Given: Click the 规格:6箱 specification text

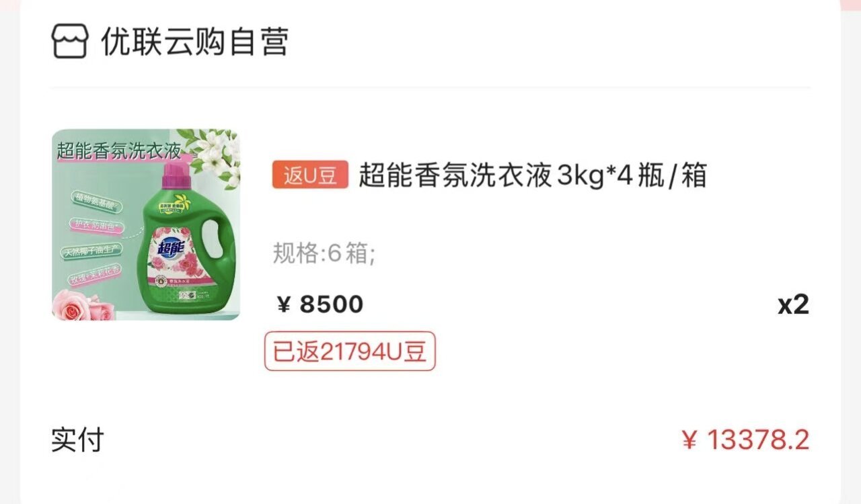Looking at the screenshot, I should 324,253.
